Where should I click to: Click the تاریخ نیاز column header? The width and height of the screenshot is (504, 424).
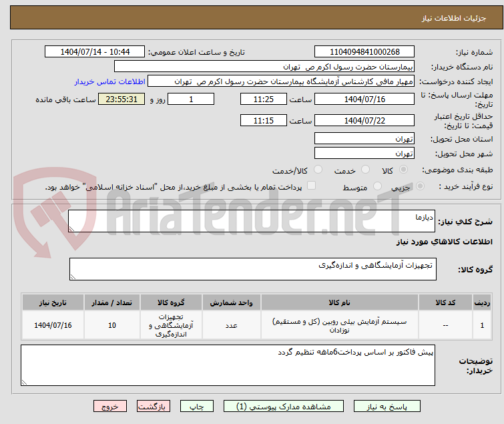point(53,302)
